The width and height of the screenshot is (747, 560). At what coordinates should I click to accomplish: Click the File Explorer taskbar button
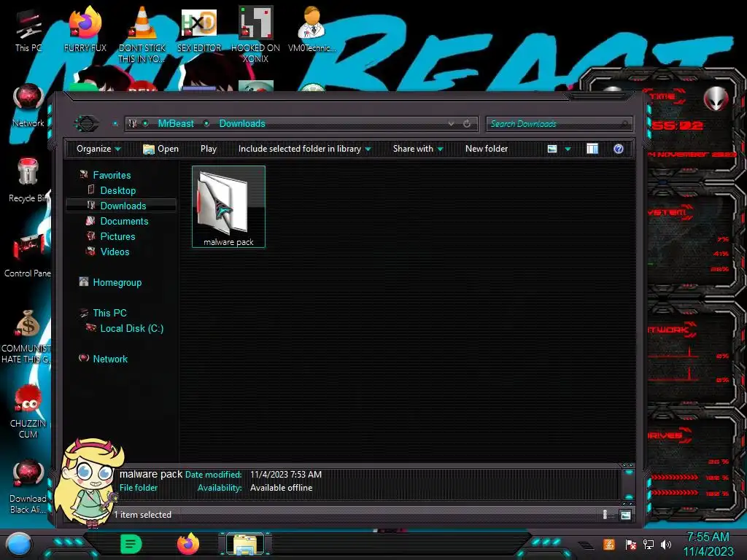pyautogui.click(x=245, y=544)
